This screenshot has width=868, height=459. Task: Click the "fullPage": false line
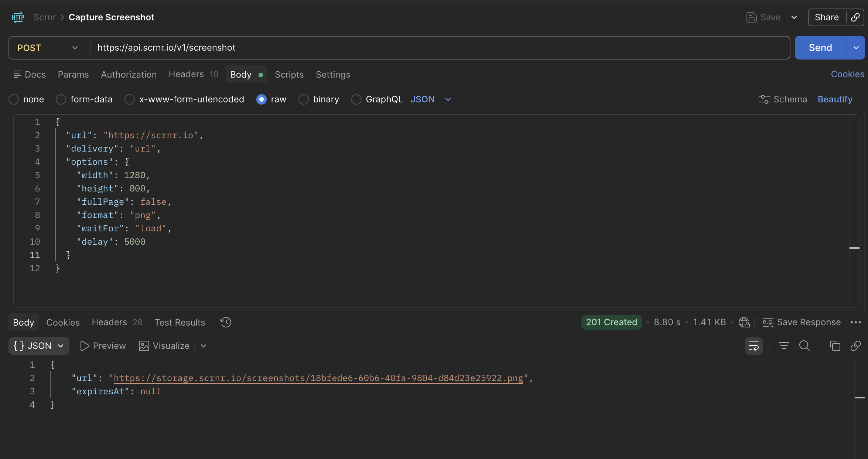pos(124,202)
